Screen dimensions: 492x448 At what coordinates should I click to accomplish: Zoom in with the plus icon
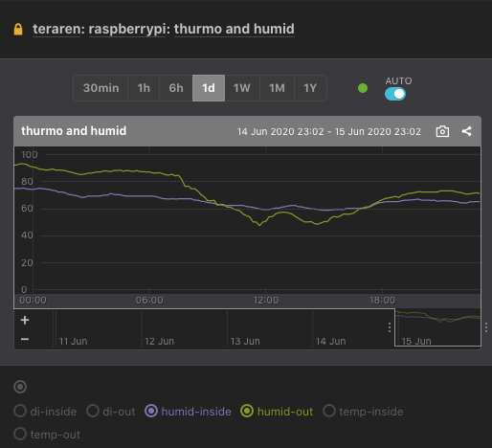[25, 320]
